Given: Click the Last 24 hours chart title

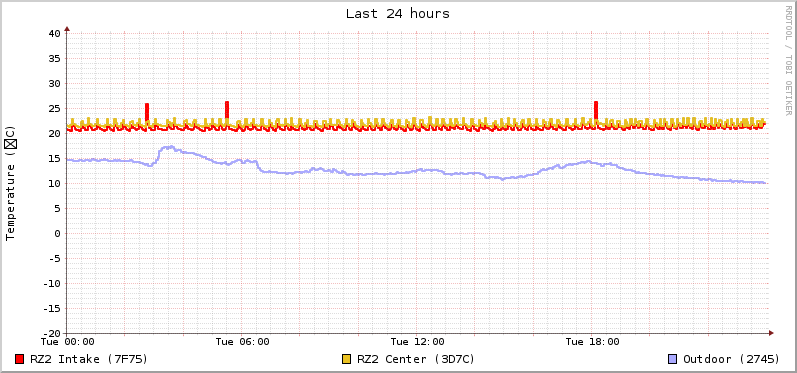Looking at the screenshot, I should coord(398,14).
